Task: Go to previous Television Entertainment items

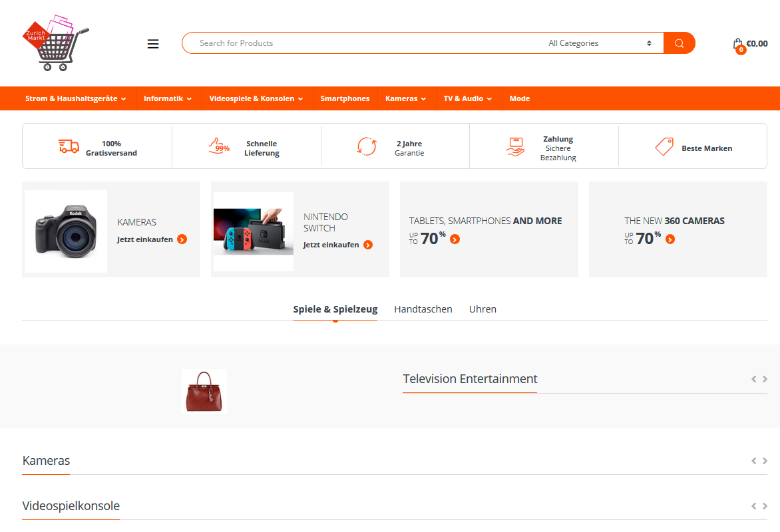Action: [753, 379]
